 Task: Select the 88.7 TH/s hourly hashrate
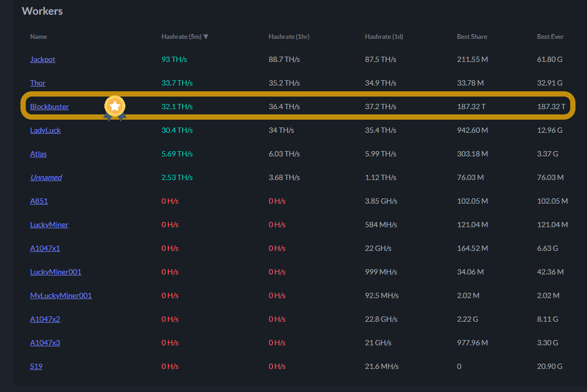[x=284, y=59]
